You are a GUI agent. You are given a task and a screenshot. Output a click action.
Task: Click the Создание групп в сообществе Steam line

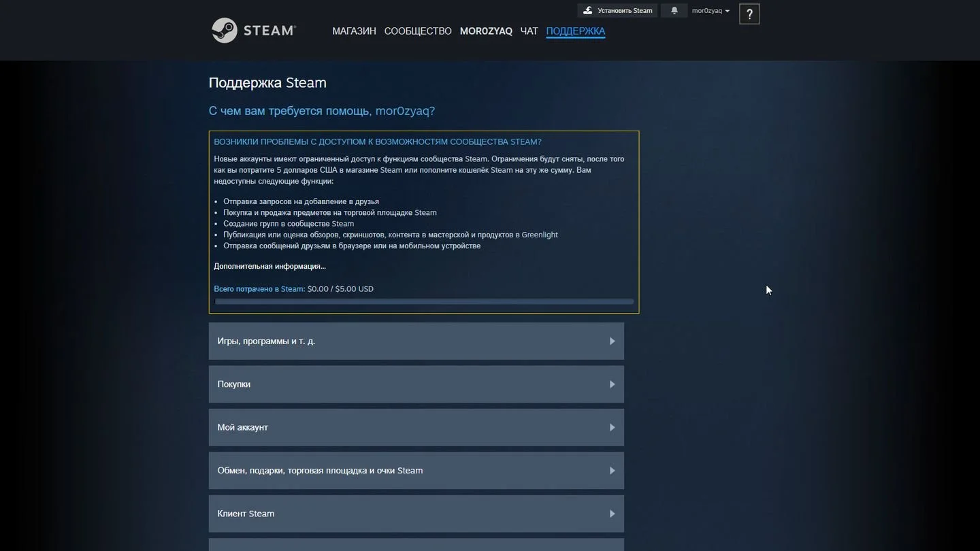click(289, 224)
